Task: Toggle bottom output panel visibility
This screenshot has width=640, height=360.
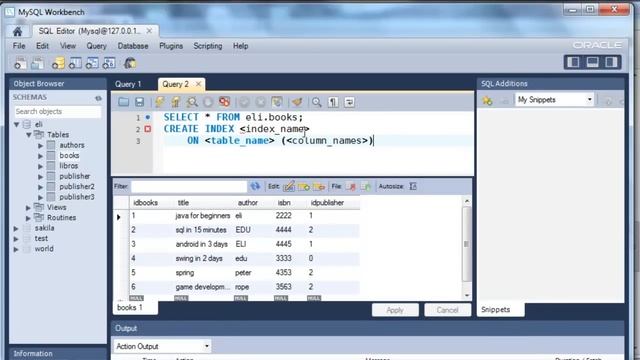Action: (x=592, y=62)
